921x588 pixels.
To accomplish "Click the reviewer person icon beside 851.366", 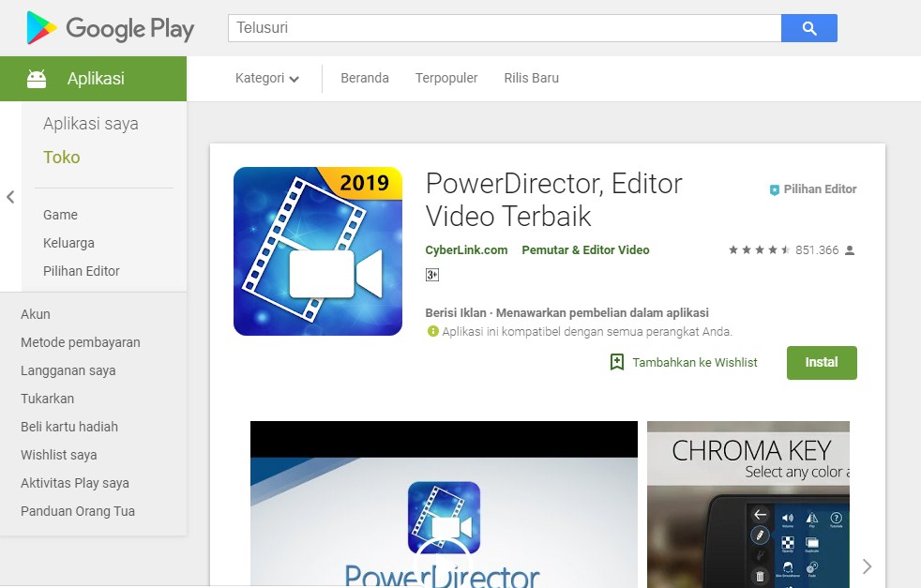I will (x=850, y=250).
